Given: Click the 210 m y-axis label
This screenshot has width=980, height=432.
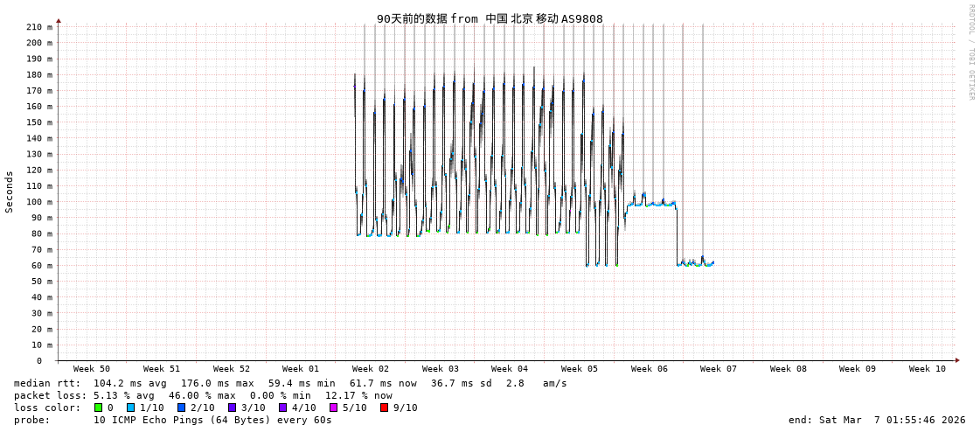Looking at the screenshot, I should 38,27.
